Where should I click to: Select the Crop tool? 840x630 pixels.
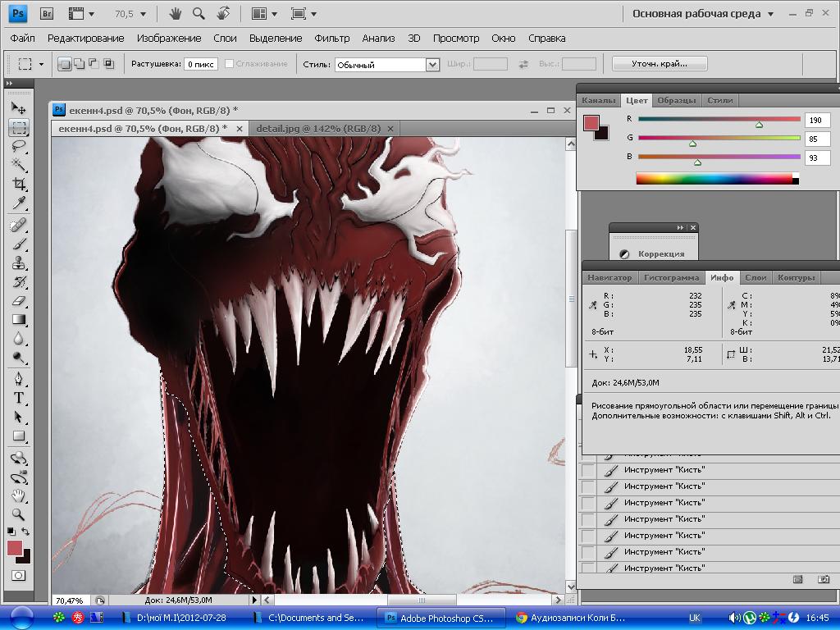(x=19, y=185)
